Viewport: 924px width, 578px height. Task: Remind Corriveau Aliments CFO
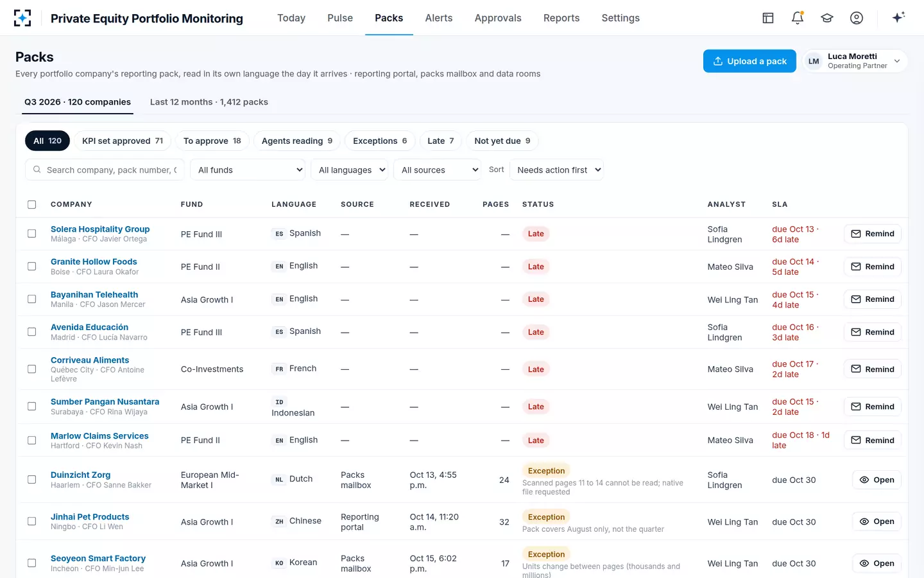pyautogui.click(x=873, y=369)
